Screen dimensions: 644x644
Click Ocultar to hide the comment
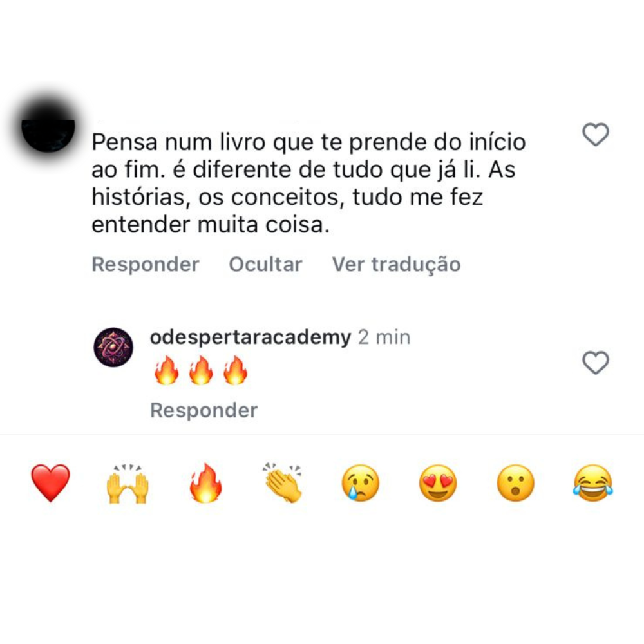(266, 265)
